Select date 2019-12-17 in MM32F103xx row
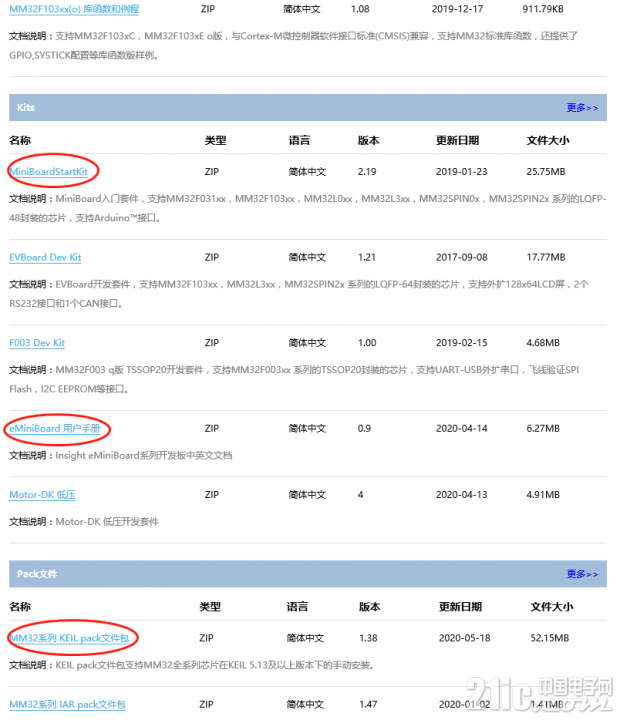This screenshot has width=620, height=720. click(x=457, y=9)
